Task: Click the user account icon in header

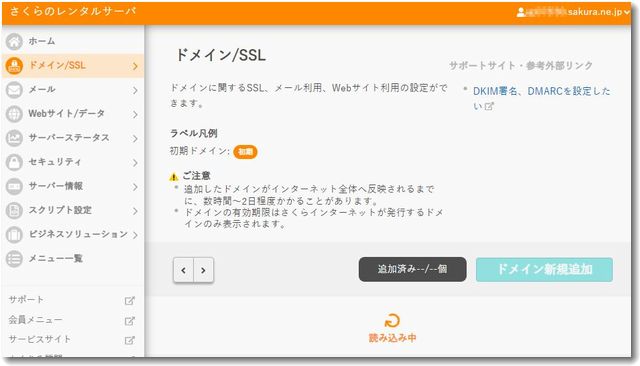Action: (521, 12)
